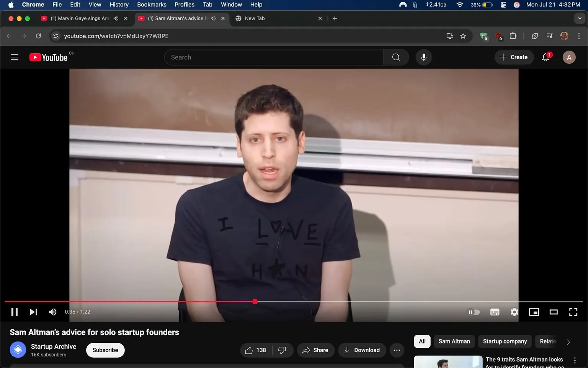Click the fullscreen icon
This screenshot has height=368, width=588.
573,312
